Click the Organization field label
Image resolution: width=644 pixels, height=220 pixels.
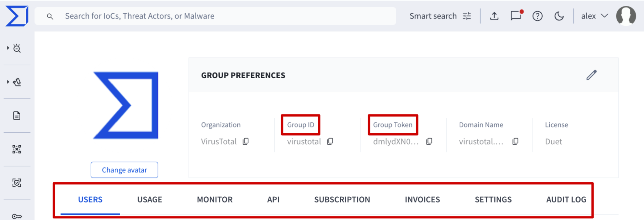click(221, 125)
